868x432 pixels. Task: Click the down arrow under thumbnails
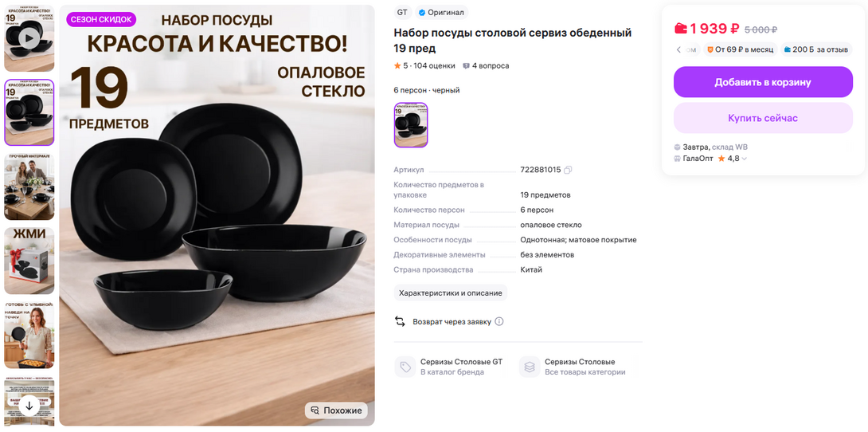(x=29, y=406)
